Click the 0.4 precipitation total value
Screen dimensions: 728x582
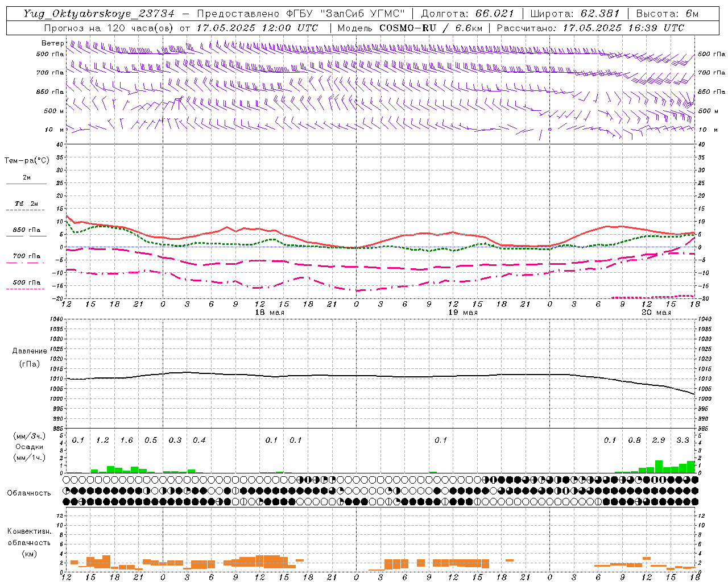point(199,440)
